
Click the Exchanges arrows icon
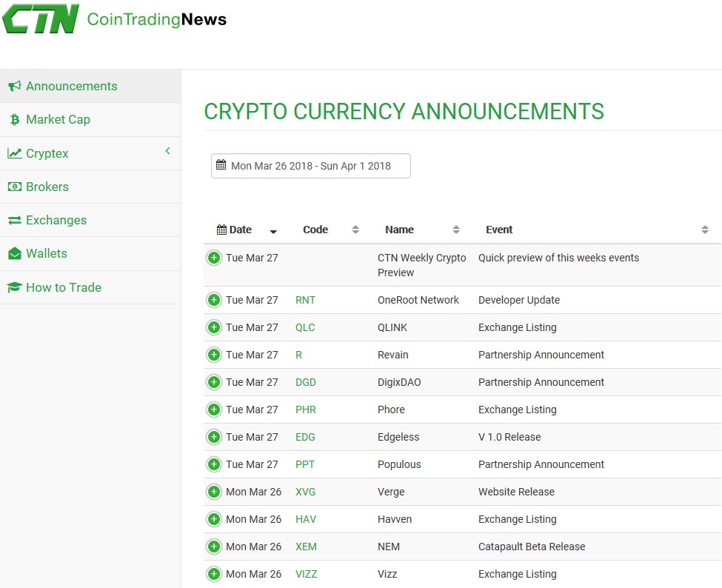(x=15, y=220)
